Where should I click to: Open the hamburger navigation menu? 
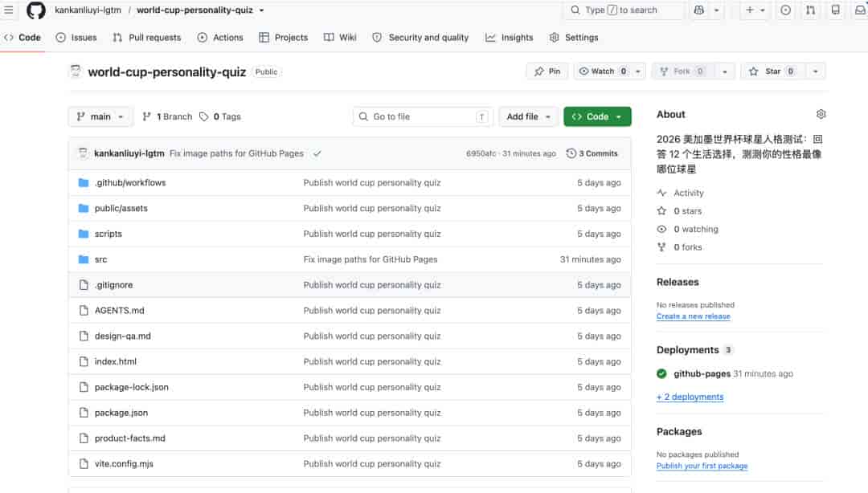[8, 10]
